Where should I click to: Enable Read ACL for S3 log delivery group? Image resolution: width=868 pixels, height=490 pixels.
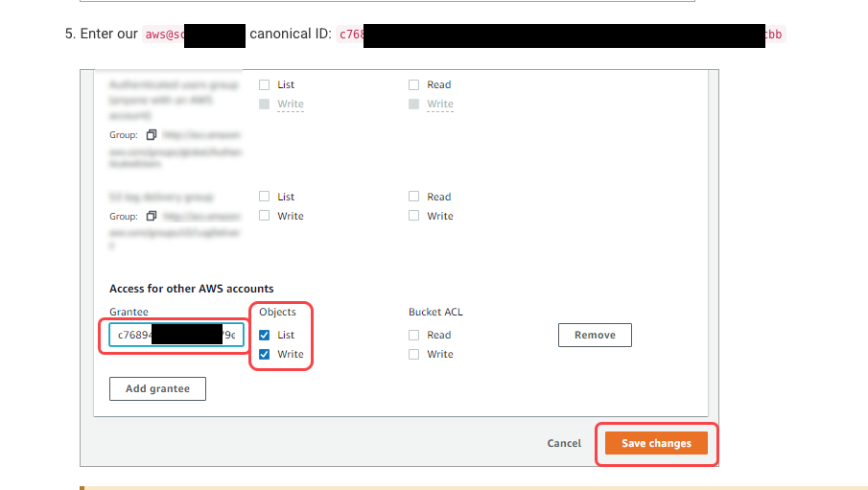pyautogui.click(x=413, y=197)
